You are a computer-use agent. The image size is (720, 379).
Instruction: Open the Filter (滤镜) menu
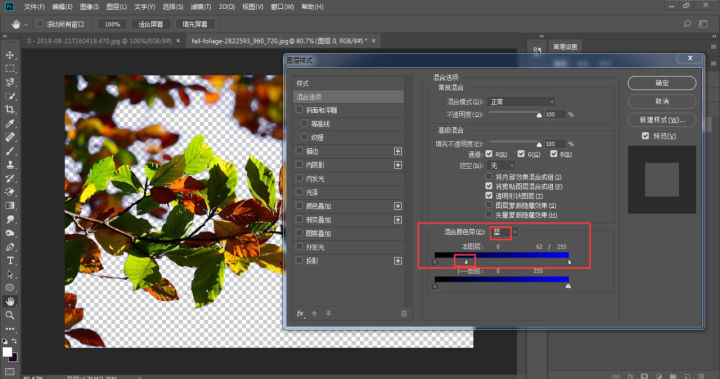201,7
